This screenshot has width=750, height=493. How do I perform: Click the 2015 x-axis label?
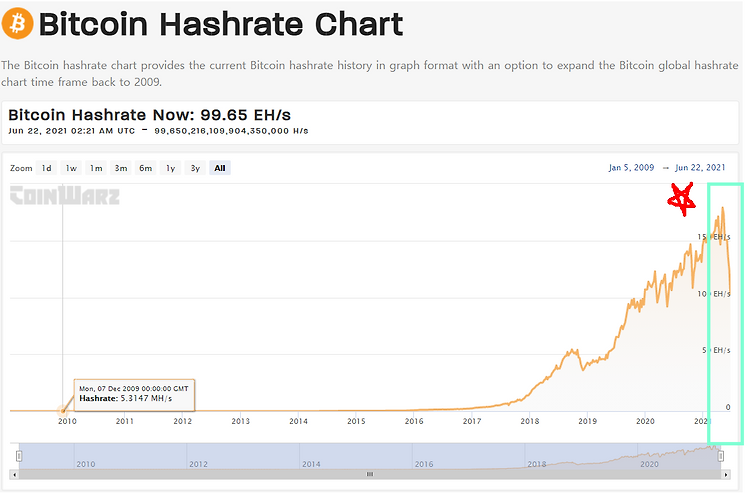click(x=356, y=421)
